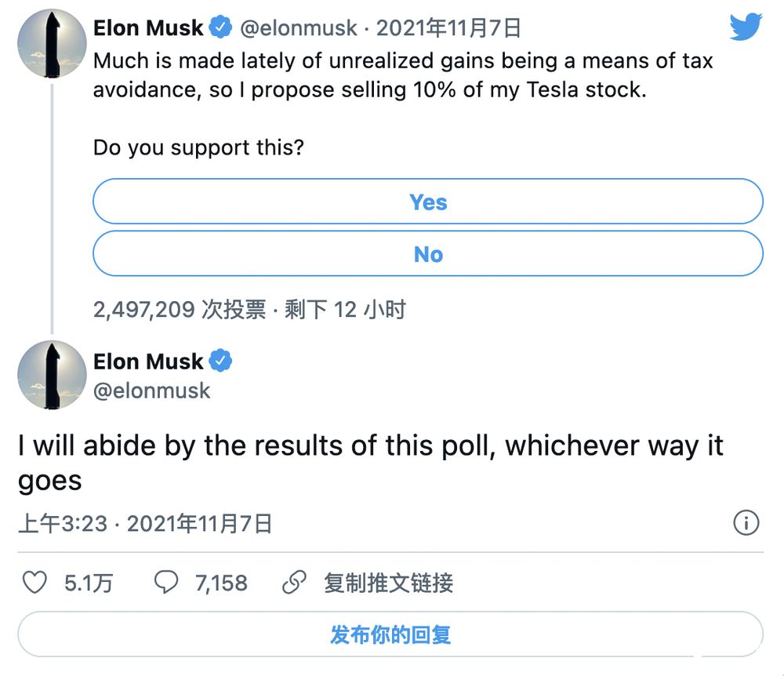Click the 5.1万 likes count

(x=89, y=583)
